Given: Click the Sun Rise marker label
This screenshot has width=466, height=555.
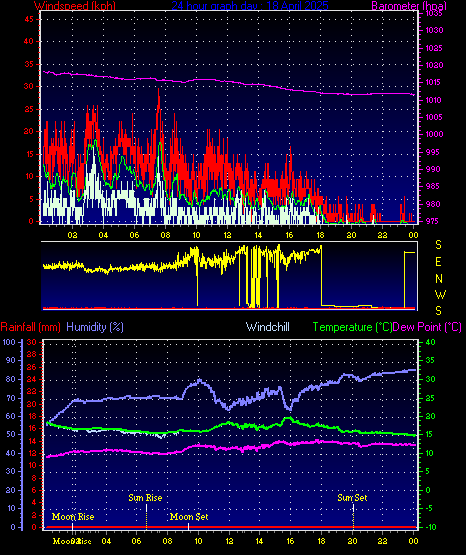Looking at the screenshot, I should 145,498.
